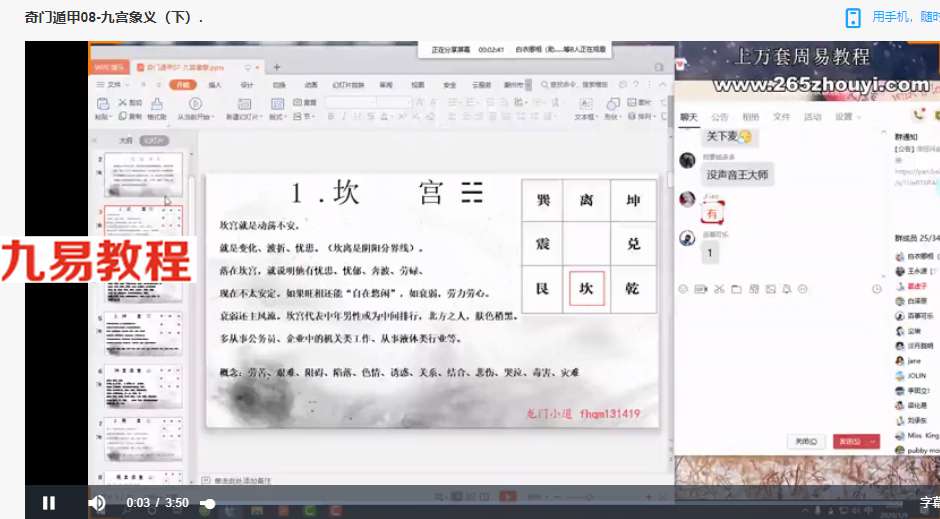Select the first slide thumbnail
This screenshot has width=940, height=519.
tap(143, 173)
